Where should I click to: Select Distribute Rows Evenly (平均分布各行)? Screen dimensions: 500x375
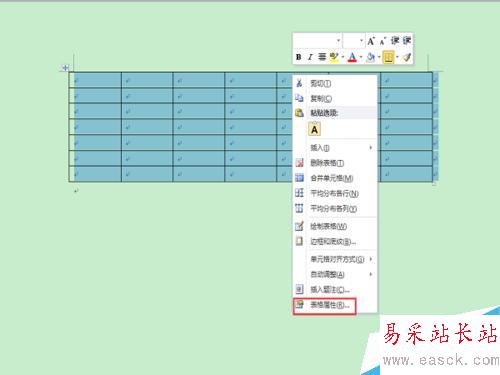tap(335, 193)
